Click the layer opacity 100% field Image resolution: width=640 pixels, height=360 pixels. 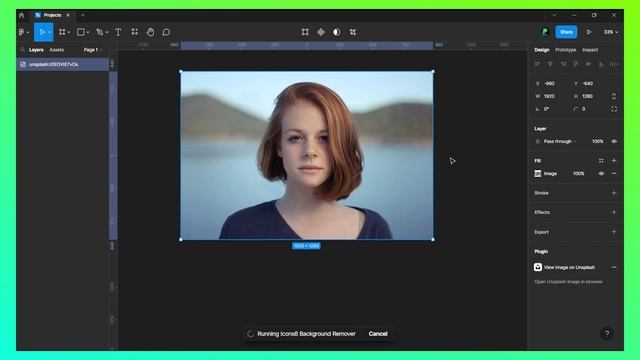point(598,141)
